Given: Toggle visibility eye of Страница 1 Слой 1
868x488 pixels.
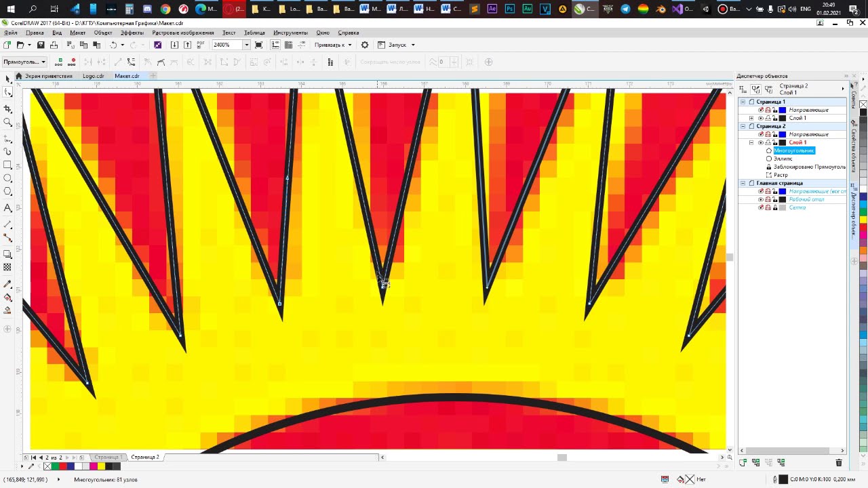Looking at the screenshot, I should pyautogui.click(x=760, y=118).
